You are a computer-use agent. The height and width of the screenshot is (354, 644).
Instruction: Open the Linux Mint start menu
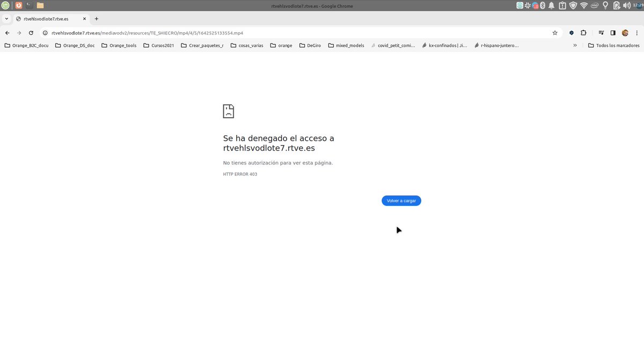tap(5, 5)
